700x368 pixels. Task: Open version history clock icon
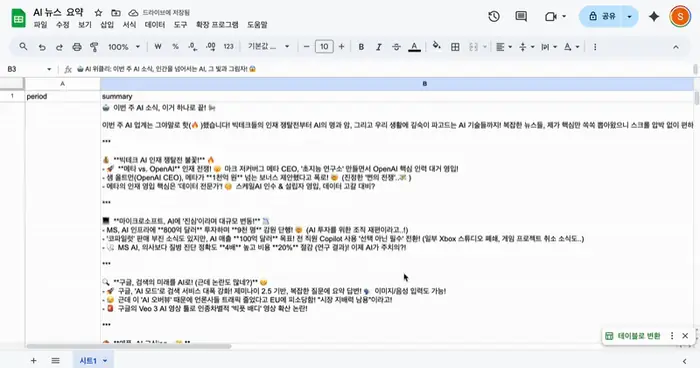point(494,17)
